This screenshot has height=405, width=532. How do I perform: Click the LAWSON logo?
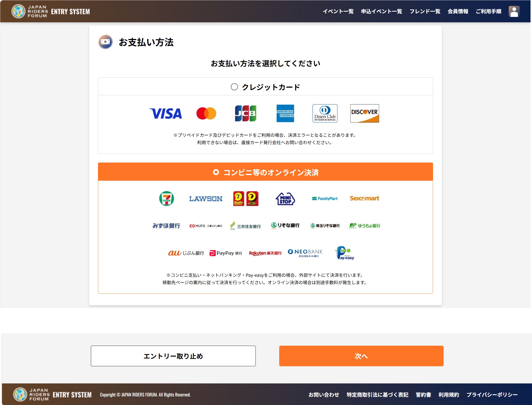coord(206,199)
